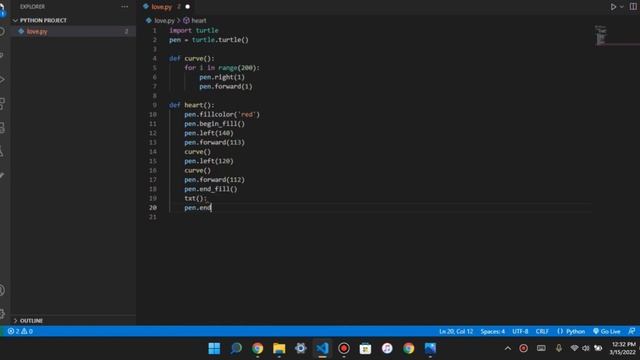
Task: Show hidden tray icons chevron
Action: (x=508, y=348)
